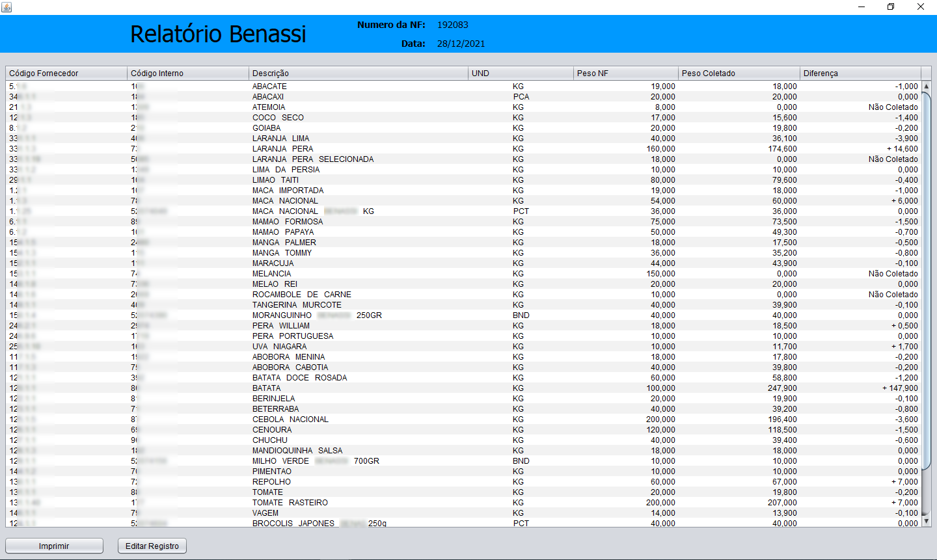Click the date 28/12/2021
This screenshot has height=560, width=937.
(x=461, y=44)
